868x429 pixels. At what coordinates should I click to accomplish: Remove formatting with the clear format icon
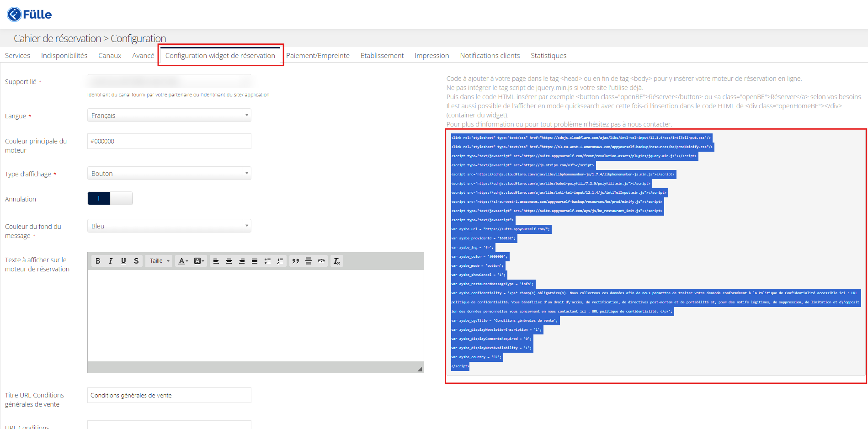click(337, 261)
